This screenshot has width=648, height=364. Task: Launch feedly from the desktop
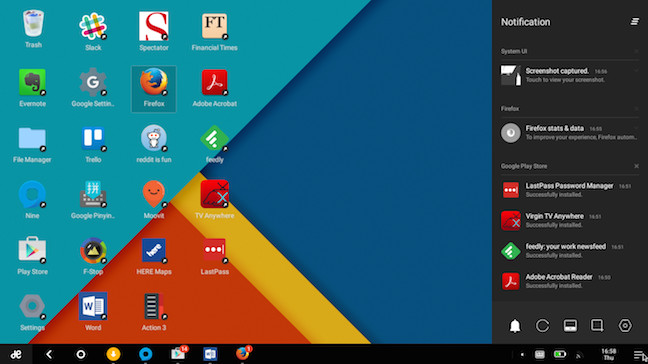coord(214,138)
